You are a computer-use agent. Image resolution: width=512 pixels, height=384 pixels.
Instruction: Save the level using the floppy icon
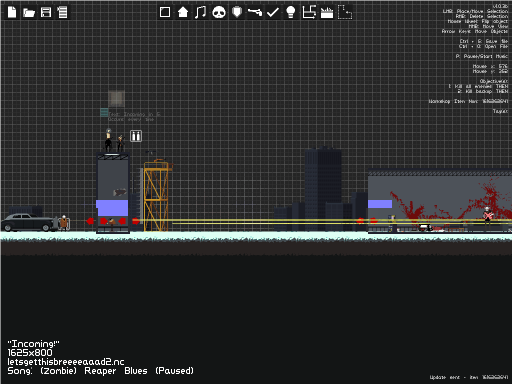46,12
